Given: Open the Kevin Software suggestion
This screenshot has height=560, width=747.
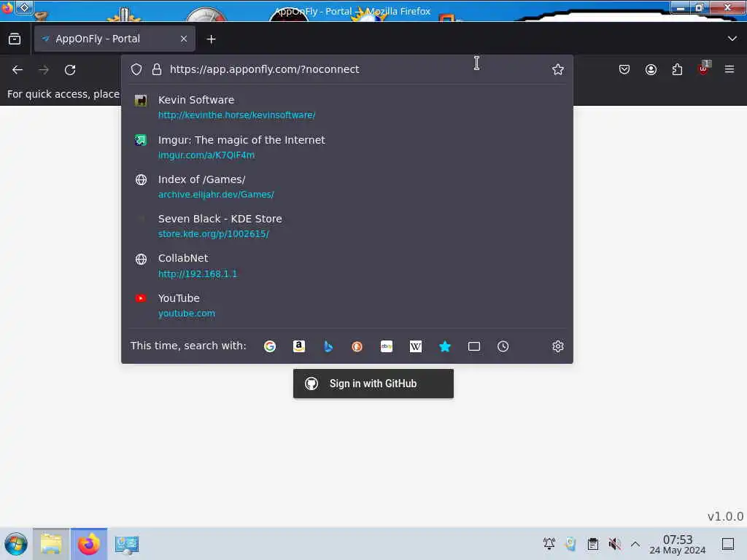Looking at the screenshot, I should click(347, 107).
